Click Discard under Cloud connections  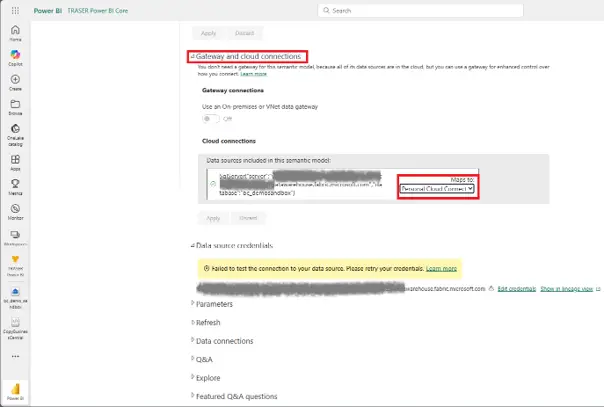tap(248, 218)
